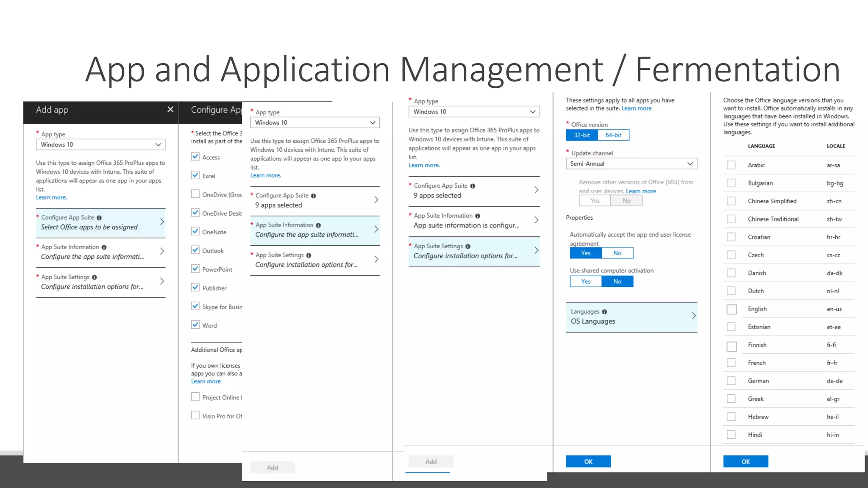Uncheck the Access checkbox
Image resolution: width=868 pixels, height=488 pixels.
[195, 156]
